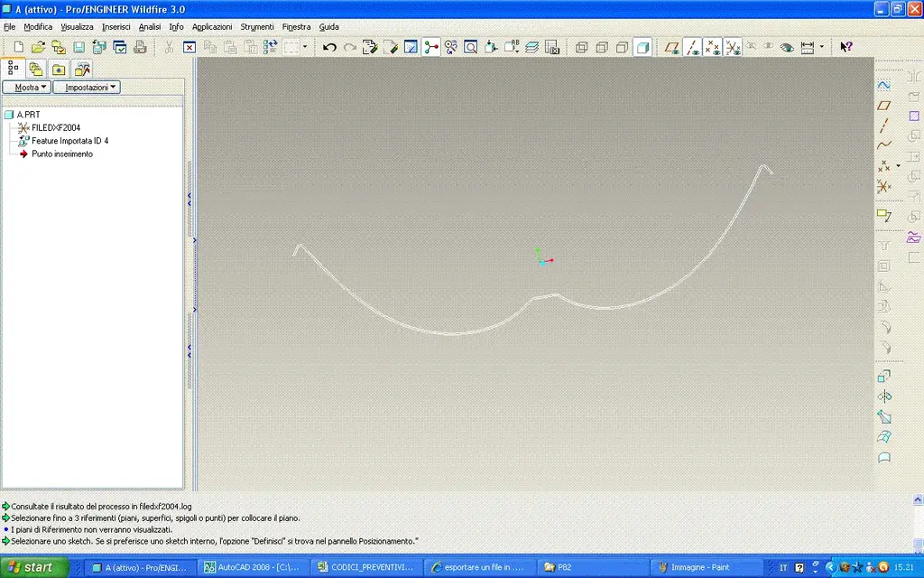Toggle datum axes visibility
This screenshot has height=578, width=924.
pos(692,47)
